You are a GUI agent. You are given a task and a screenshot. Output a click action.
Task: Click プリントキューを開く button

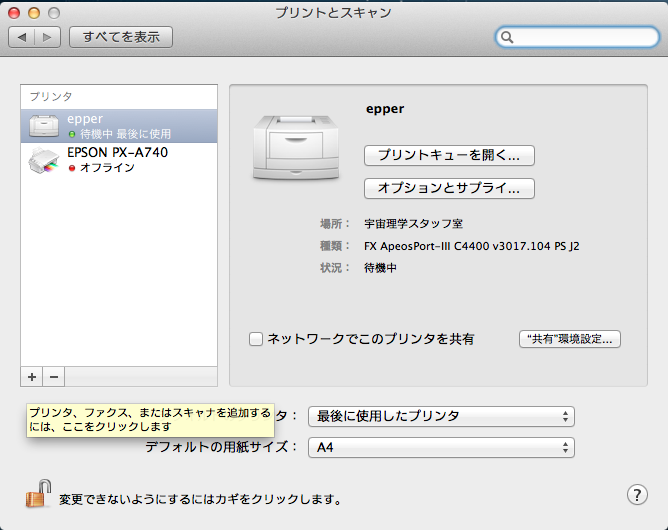[x=449, y=155]
